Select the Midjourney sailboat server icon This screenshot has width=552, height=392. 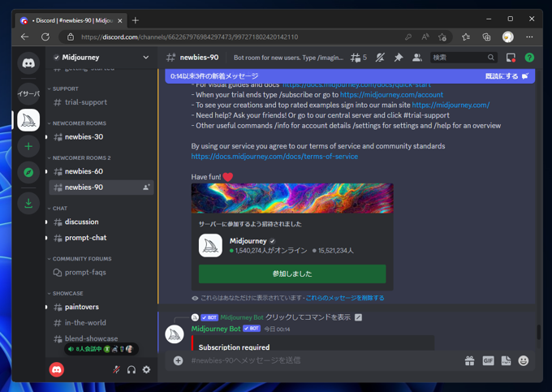28,120
